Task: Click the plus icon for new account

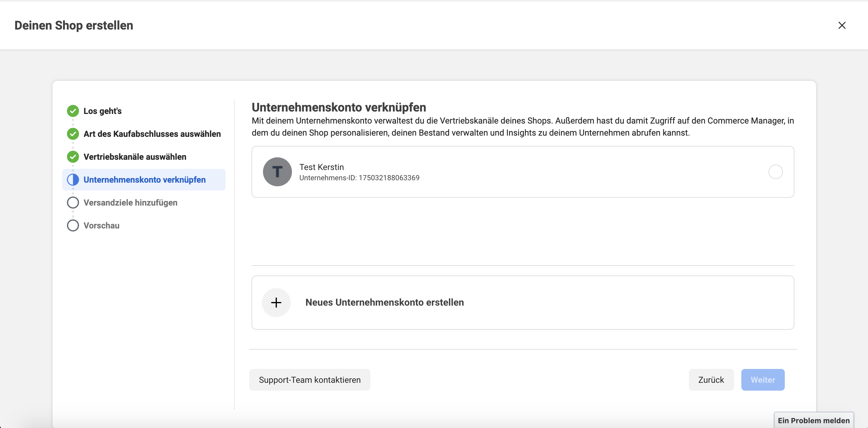Action: [276, 302]
